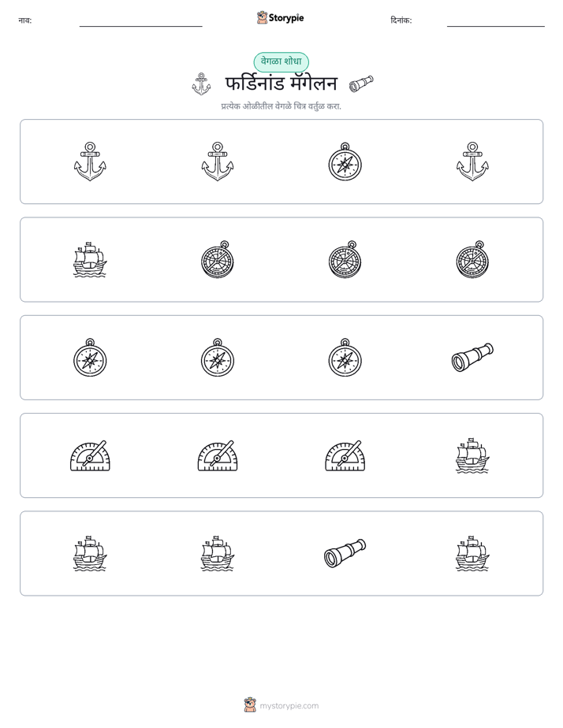Click the first ship in the bottom row
563x728 pixels.
coord(90,553)
